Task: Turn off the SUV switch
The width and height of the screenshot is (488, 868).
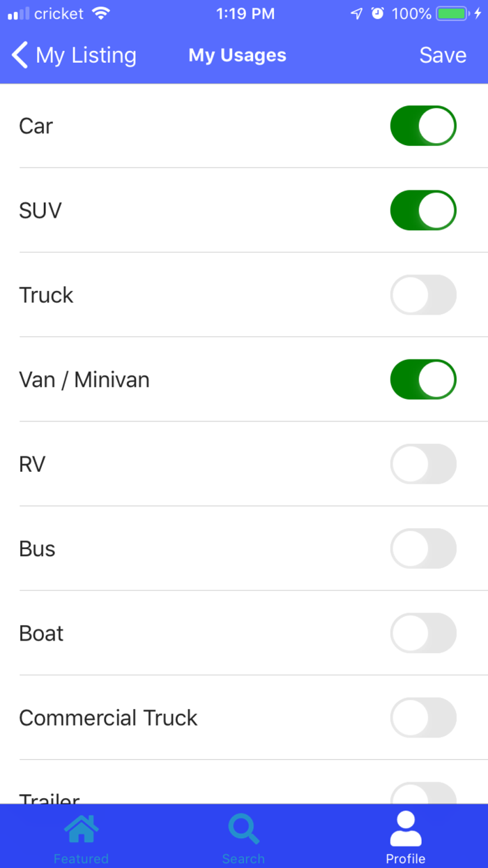Action: click(423, 210)
